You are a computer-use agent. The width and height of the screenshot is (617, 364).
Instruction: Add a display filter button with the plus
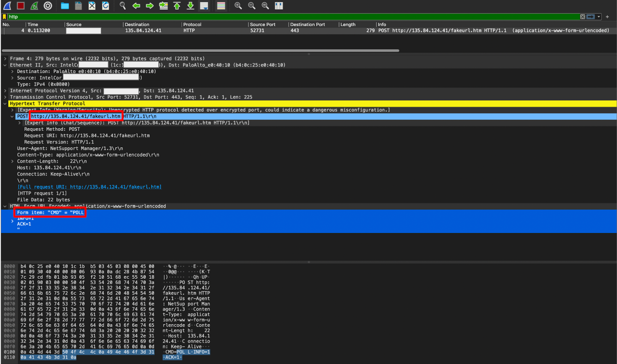607,17
